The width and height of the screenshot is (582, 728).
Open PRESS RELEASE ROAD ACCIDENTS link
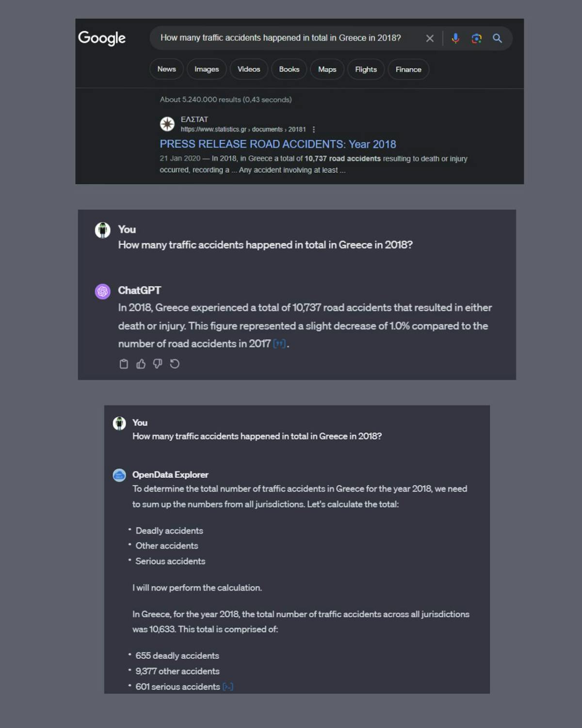pos(278,144)
